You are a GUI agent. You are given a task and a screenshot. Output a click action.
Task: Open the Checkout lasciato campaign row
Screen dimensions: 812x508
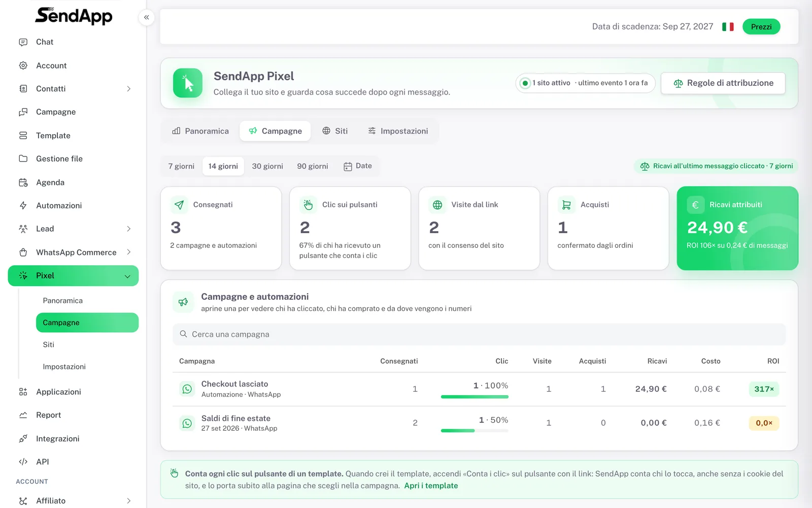click(479, 389)
